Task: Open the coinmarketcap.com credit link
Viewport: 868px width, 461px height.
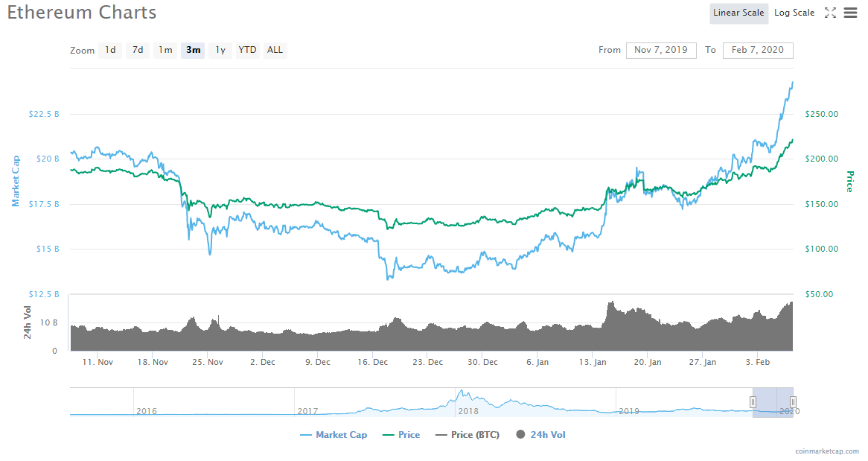Action: [827, 451]
